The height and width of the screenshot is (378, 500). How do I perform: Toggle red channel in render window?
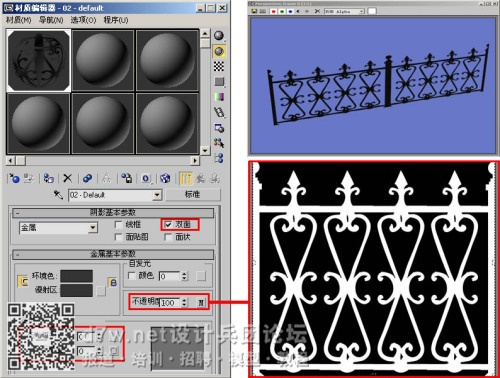tap(273, 11)
